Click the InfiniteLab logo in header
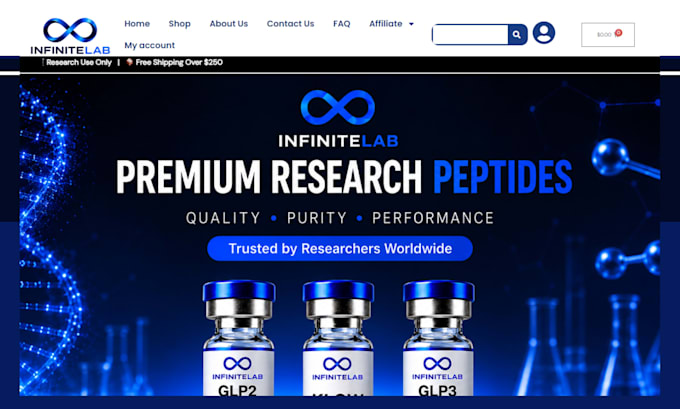The width and height of the screenshot is (680, 409). pos(70,36)
